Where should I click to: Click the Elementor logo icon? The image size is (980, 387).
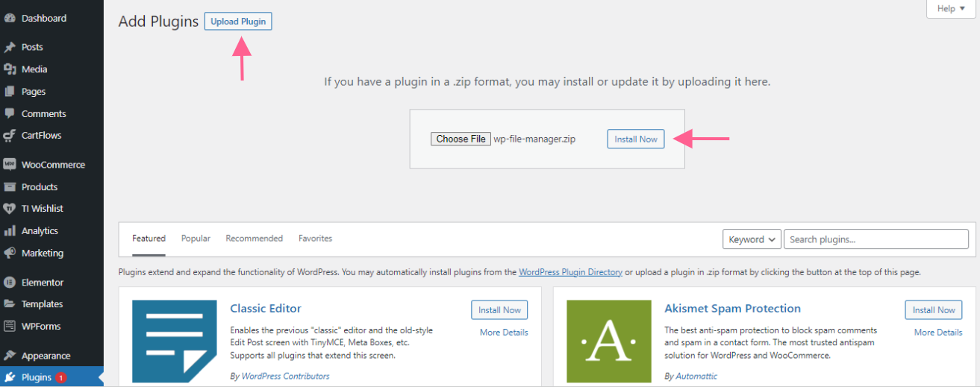pos(10,283)
